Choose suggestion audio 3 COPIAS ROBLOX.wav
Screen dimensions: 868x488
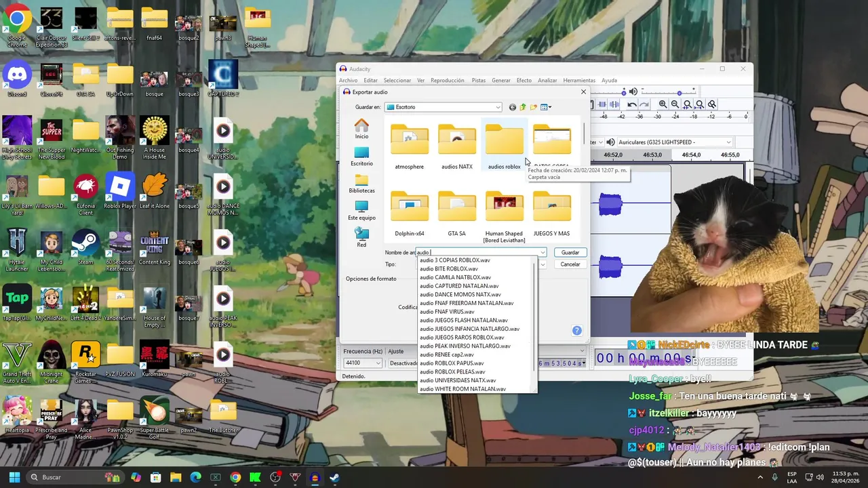tap(455, 260)
